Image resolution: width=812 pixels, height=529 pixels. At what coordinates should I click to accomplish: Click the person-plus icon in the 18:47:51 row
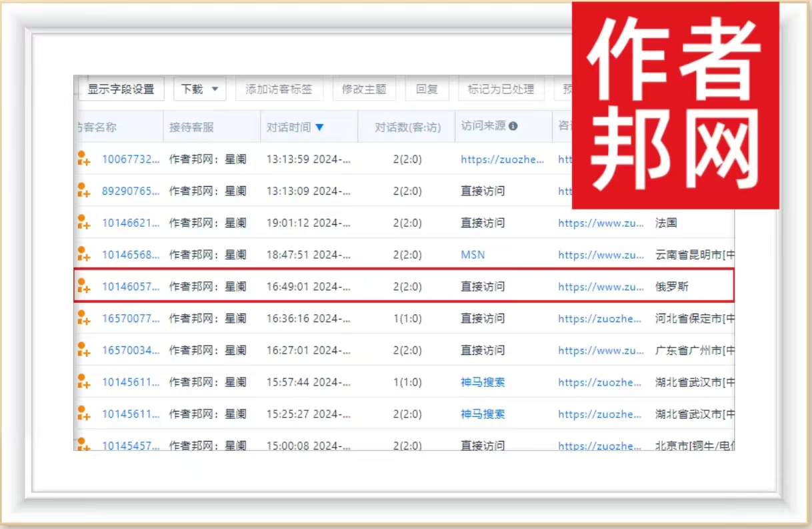83,254
